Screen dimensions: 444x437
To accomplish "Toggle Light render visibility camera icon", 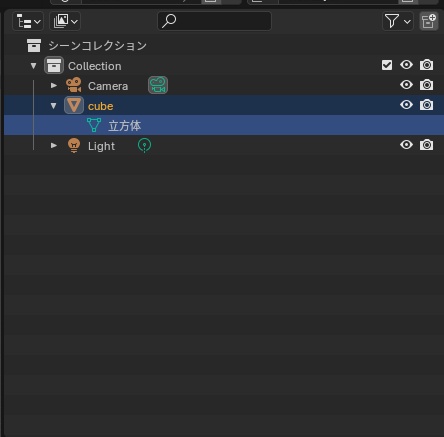I will [x=427, y=145].
